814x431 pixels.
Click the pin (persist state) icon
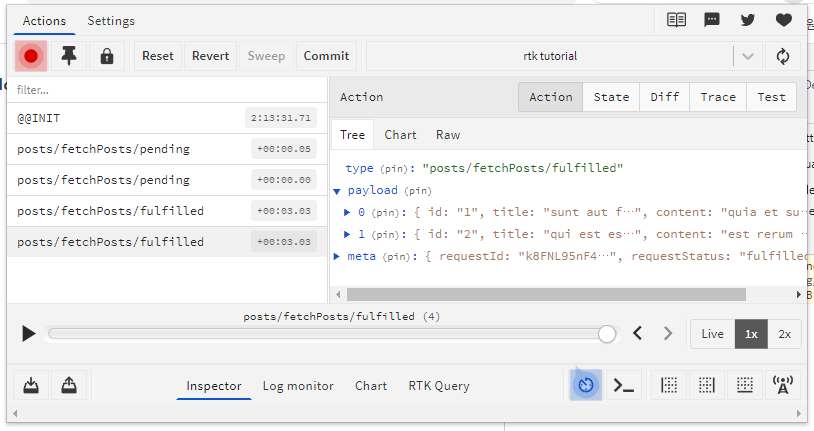point(69,56)
